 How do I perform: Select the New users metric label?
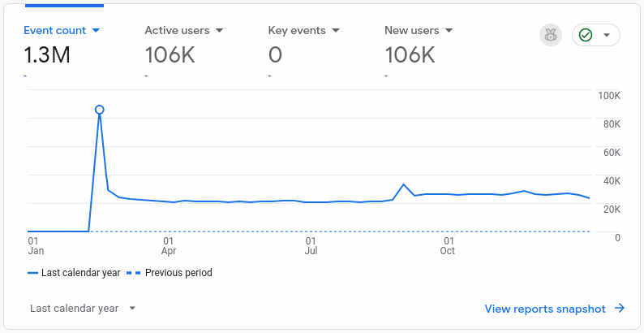tap(411, 31)
